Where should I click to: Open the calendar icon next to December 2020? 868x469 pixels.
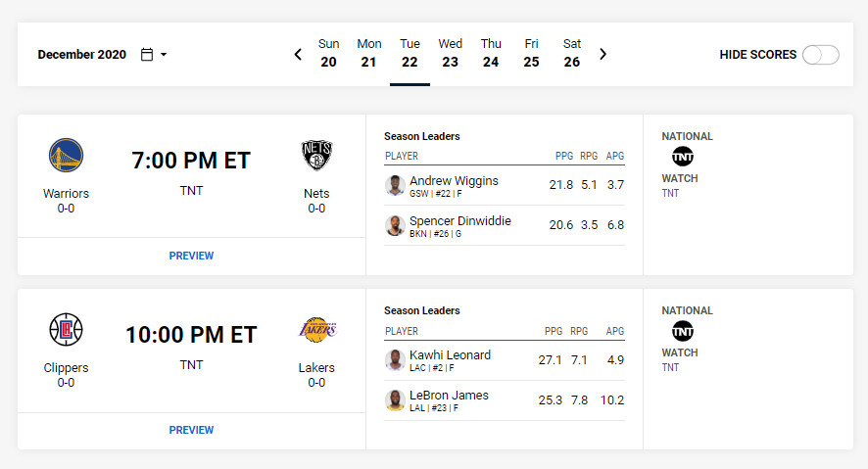click(x=147, y=54)
